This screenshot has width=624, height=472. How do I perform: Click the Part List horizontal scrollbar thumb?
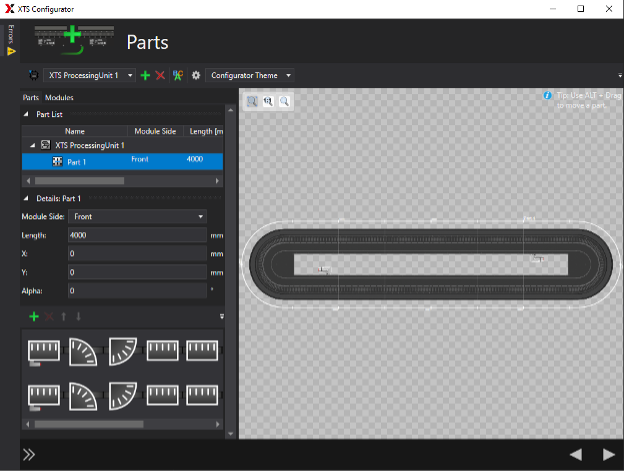click(80, 181)
